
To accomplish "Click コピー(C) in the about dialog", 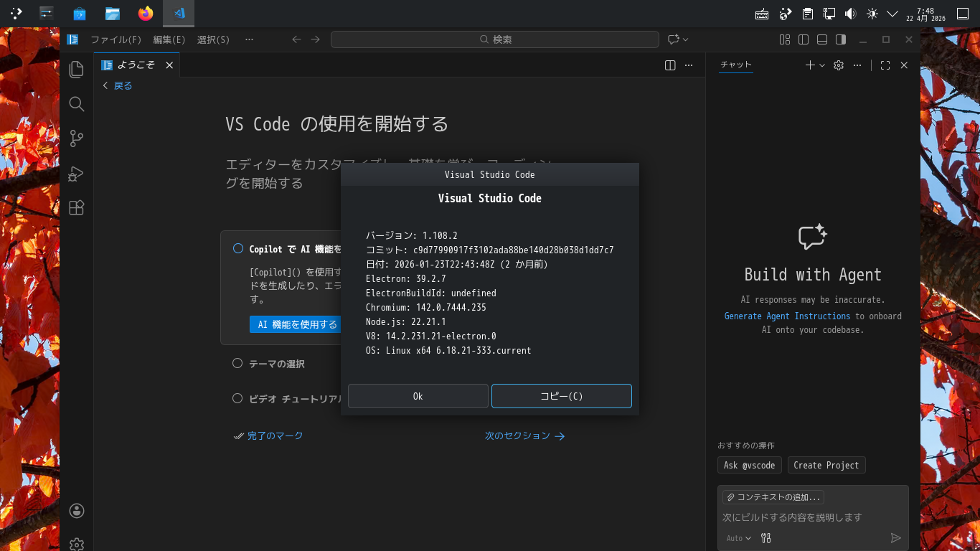I will 562,396.
